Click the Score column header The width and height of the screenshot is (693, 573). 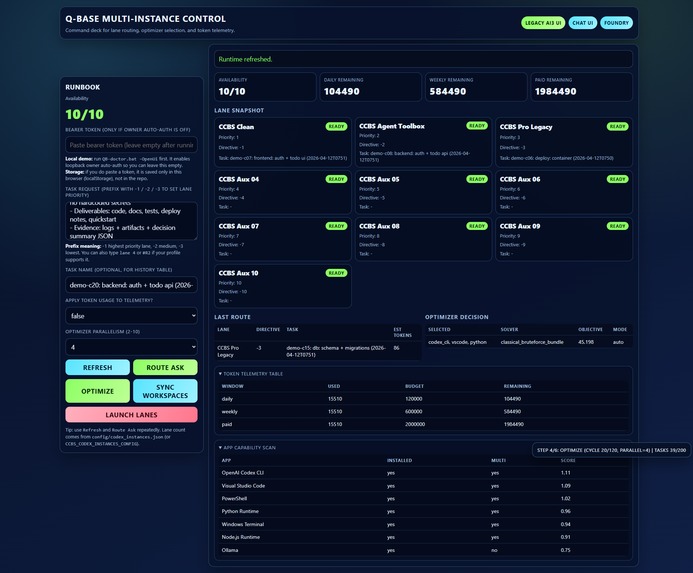pos(568,460)
